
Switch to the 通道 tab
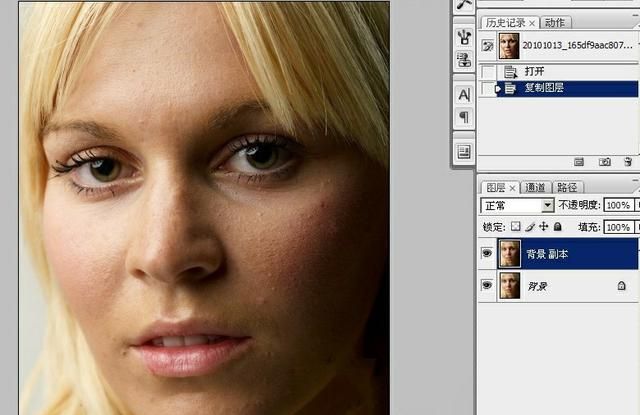(x=535, y=188)
